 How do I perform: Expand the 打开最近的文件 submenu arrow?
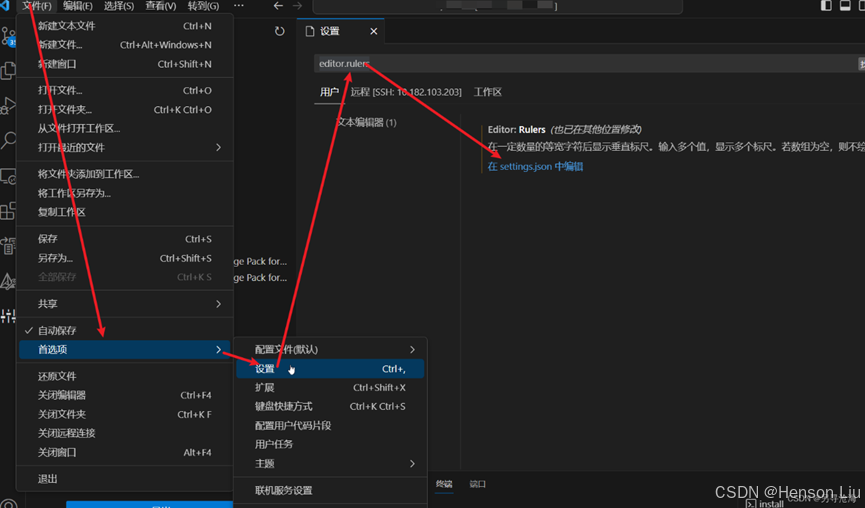[x=218, y=147]
